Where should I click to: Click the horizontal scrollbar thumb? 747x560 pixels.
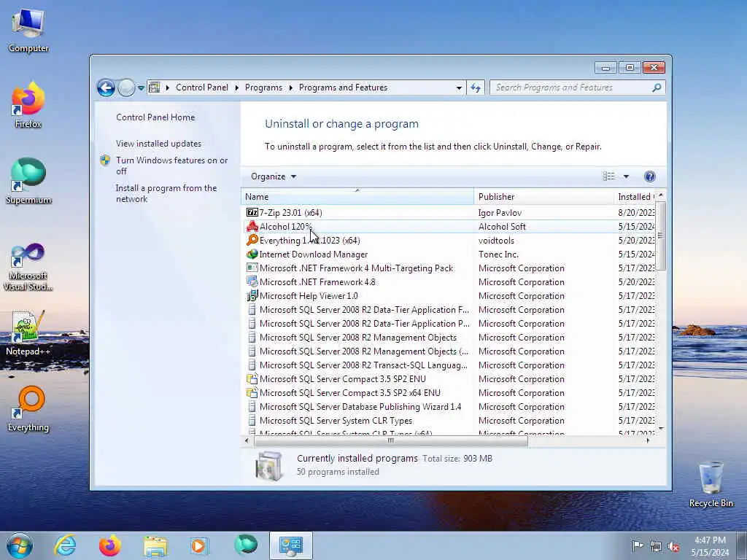click(x=391, y=441)
